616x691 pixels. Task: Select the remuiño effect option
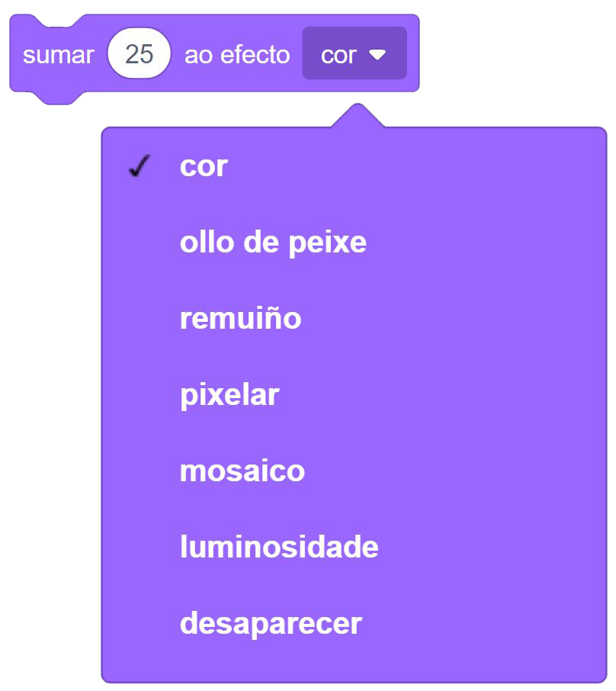(240, 319)
